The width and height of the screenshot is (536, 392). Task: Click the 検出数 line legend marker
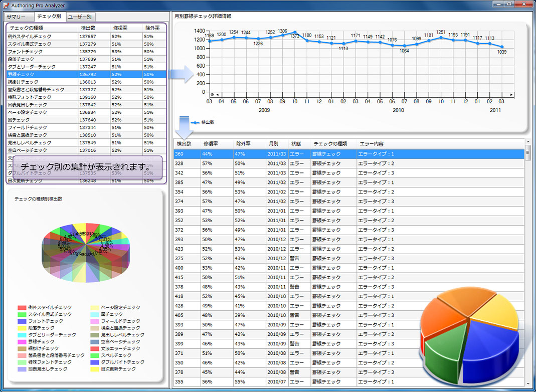click(x=195, y=122)
